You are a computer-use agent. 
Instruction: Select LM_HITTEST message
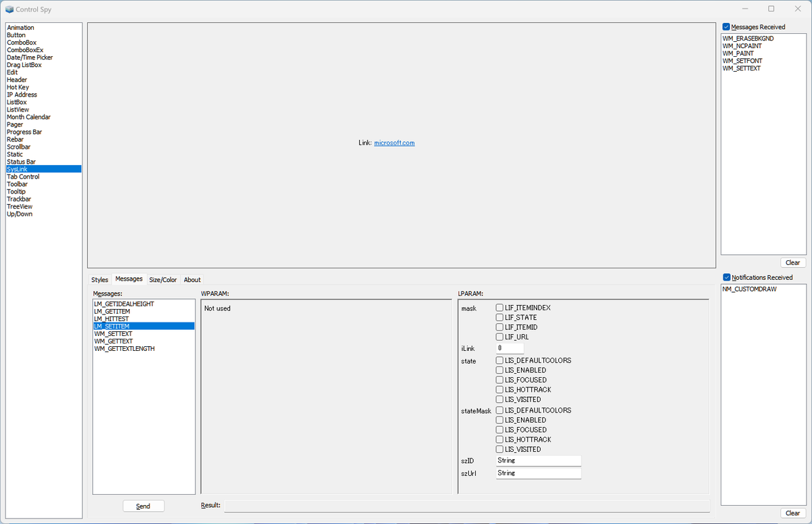[x=143, y=318]
